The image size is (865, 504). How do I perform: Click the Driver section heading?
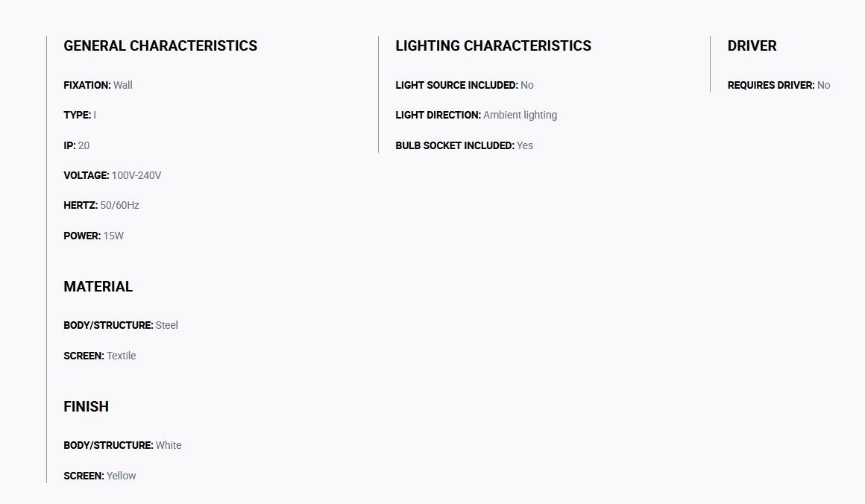[x=752, y=45]
